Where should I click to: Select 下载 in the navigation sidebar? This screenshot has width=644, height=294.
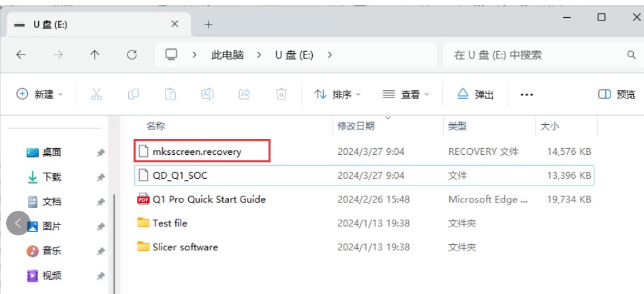tap(51, 177)
